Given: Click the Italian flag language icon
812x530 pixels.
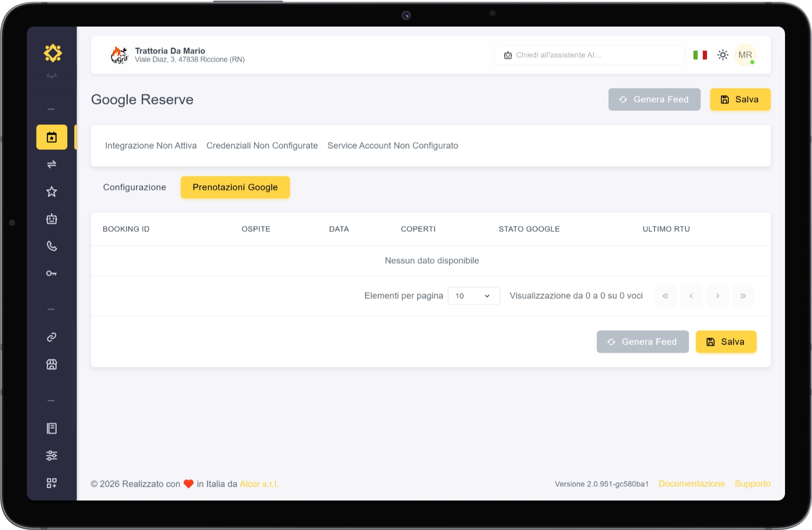Looking at the screenshot, I should click(700, 55).
